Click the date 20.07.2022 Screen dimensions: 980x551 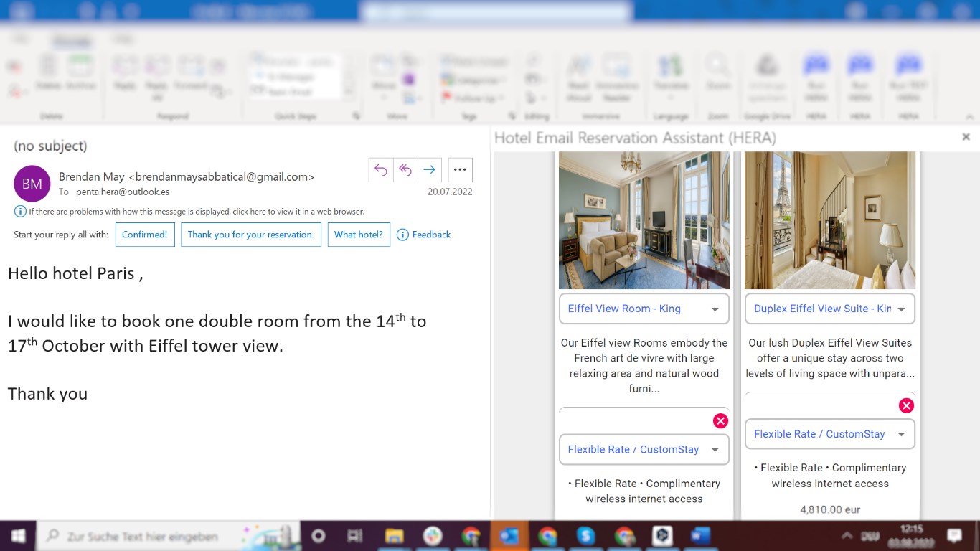click(450, 192)
